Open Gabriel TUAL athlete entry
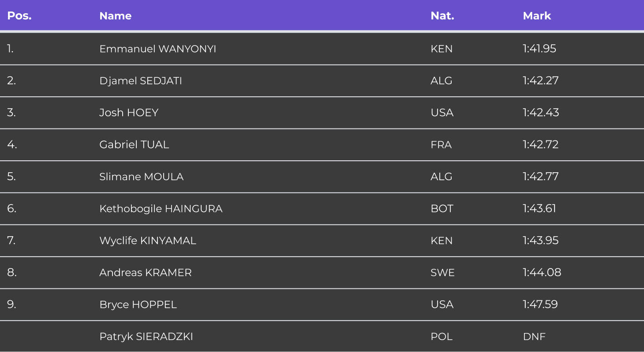This screenshot has height=352, width=644. [134, 144]
